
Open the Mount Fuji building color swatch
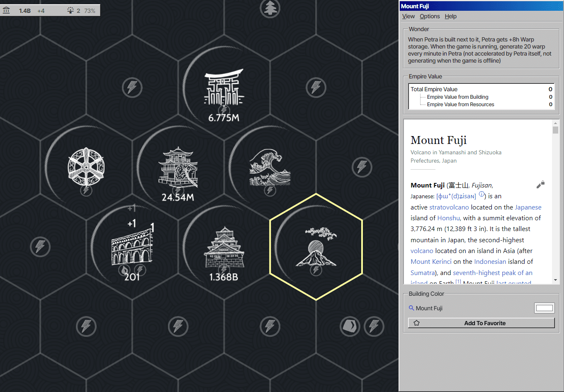point(545,308)
